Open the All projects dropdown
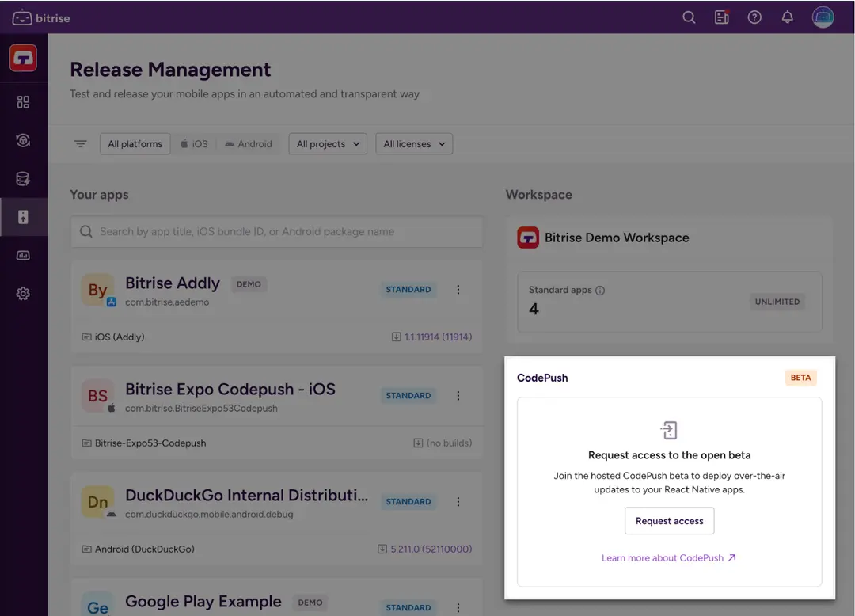The width and height of the screenshot is (855, 616). [328, 143]
